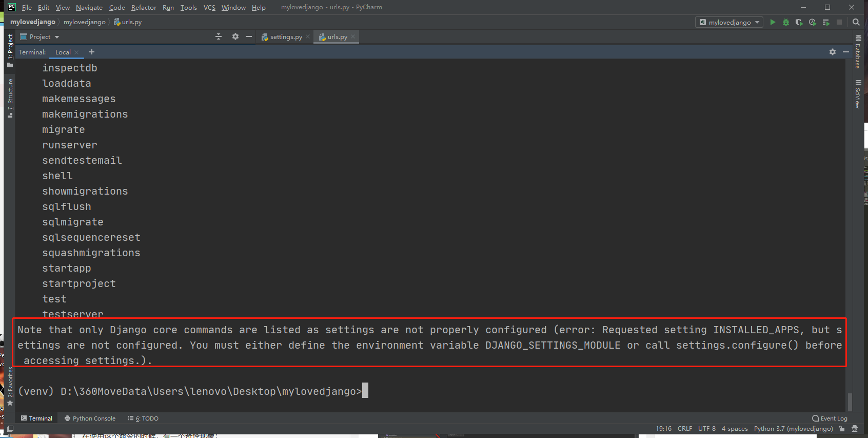Screen dimensions: 868x438
Task: Toggle the Structure side tool window
Action: [x=10, y=98]
